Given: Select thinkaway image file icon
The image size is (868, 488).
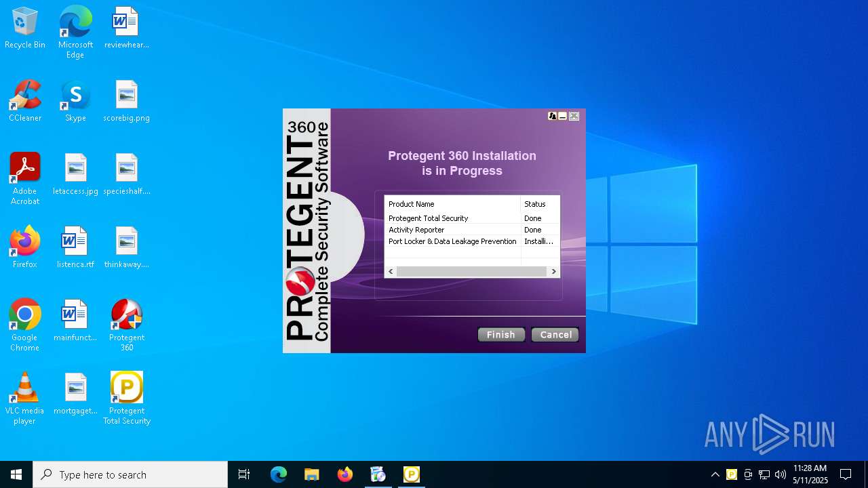Looking at the screenshot, I should pos(126,248).
